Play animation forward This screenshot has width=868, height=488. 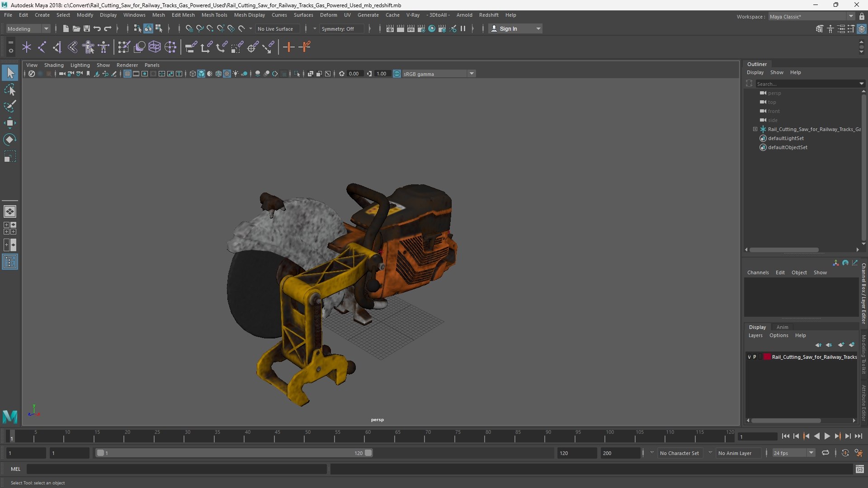[x=827, y=436]
